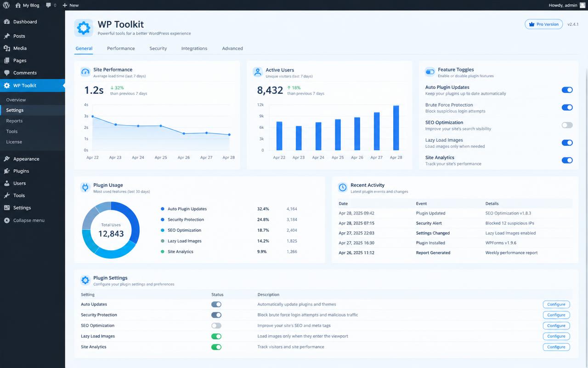Click the Pages icon in sidebar
The image size is (588, 368).
[7, 60]
